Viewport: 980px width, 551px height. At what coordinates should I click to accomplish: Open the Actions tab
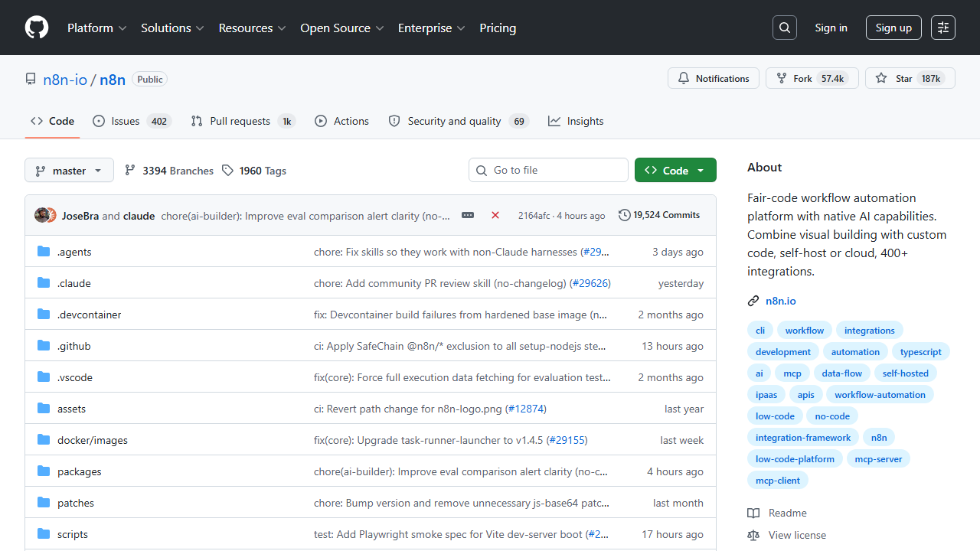click(341, 121)
